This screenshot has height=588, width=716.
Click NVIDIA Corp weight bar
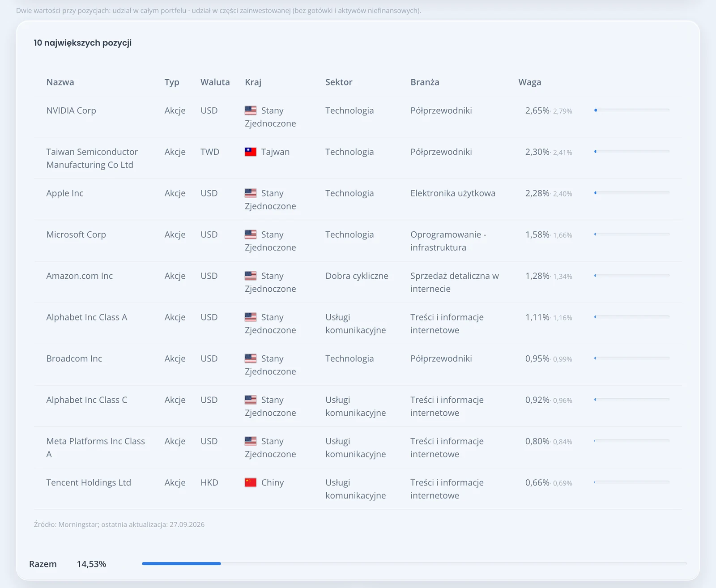[632, 110]
